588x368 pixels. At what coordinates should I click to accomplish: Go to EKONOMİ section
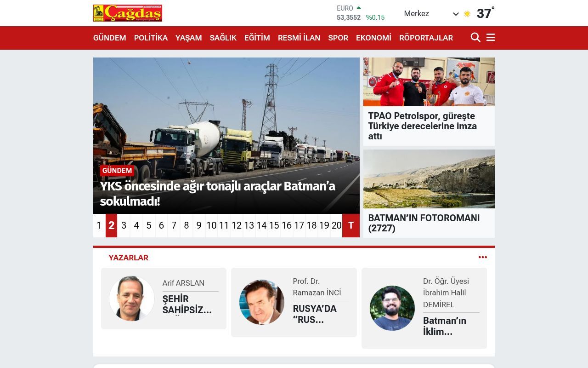click(373, 38)
